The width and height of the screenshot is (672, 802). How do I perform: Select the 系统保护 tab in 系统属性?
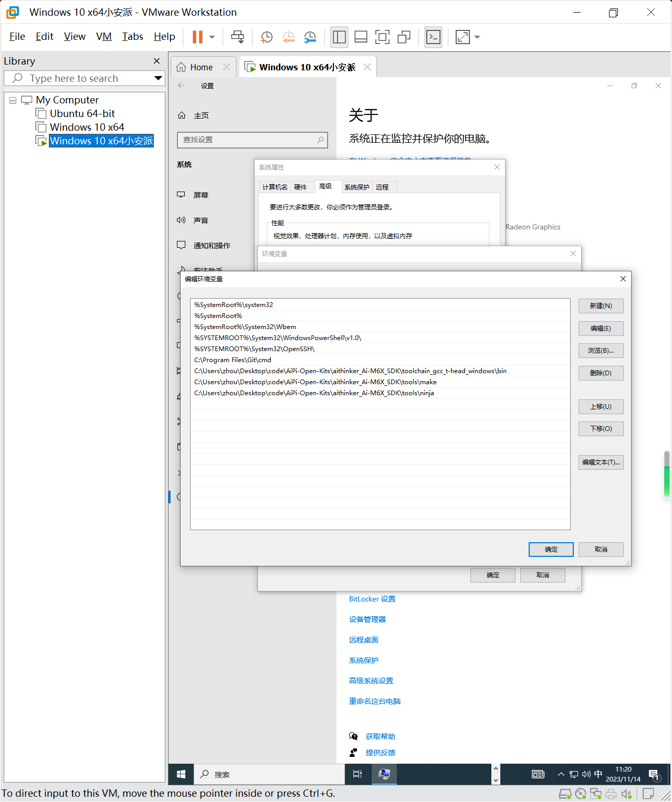357,187
